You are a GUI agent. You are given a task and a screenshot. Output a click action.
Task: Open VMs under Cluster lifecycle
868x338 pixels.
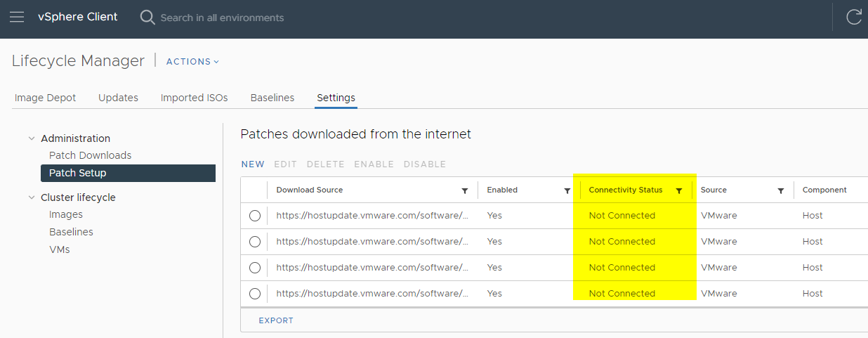pos(59,249)
